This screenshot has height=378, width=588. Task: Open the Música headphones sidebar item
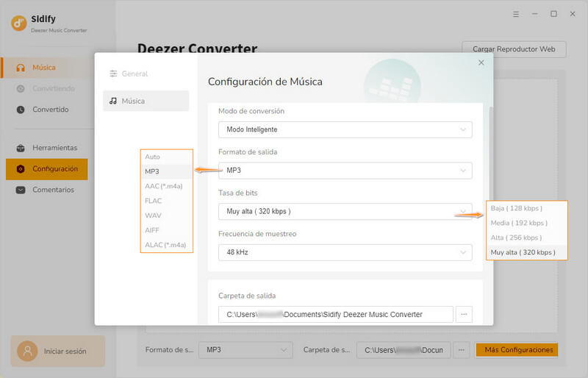pyautogui.click(x=47, y=68)
